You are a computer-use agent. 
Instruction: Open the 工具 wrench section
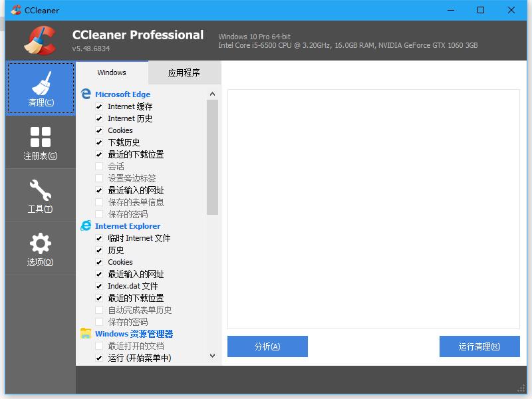[40, 196]
